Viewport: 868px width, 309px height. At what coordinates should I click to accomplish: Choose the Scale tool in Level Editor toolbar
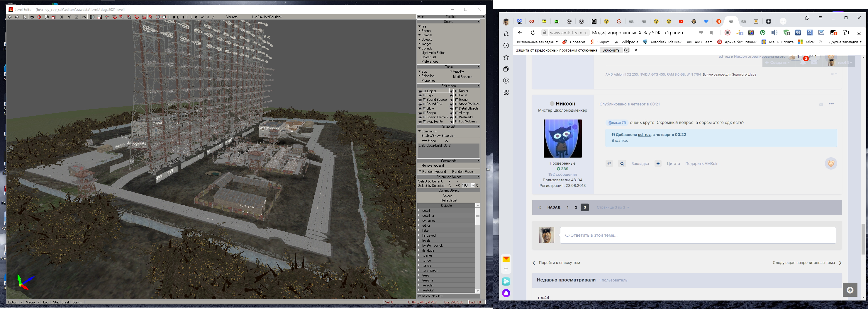coord(54,17)
